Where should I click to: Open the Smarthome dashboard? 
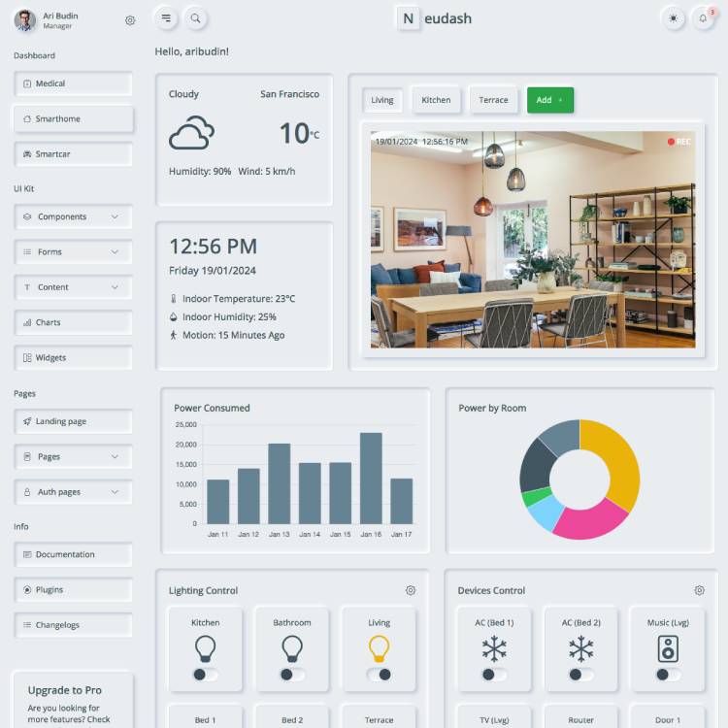(74, 118)
